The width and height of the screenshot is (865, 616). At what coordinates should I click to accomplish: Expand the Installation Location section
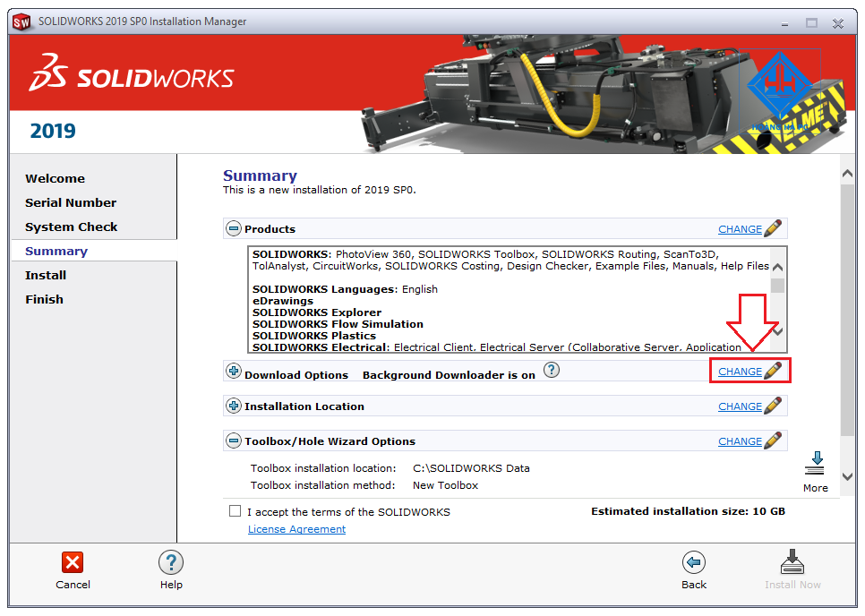coord(232,406)
